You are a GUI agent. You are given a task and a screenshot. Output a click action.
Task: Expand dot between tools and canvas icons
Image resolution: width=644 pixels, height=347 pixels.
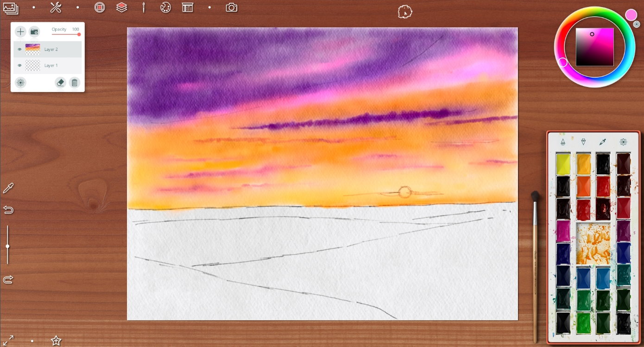click(x=77, y=7)
